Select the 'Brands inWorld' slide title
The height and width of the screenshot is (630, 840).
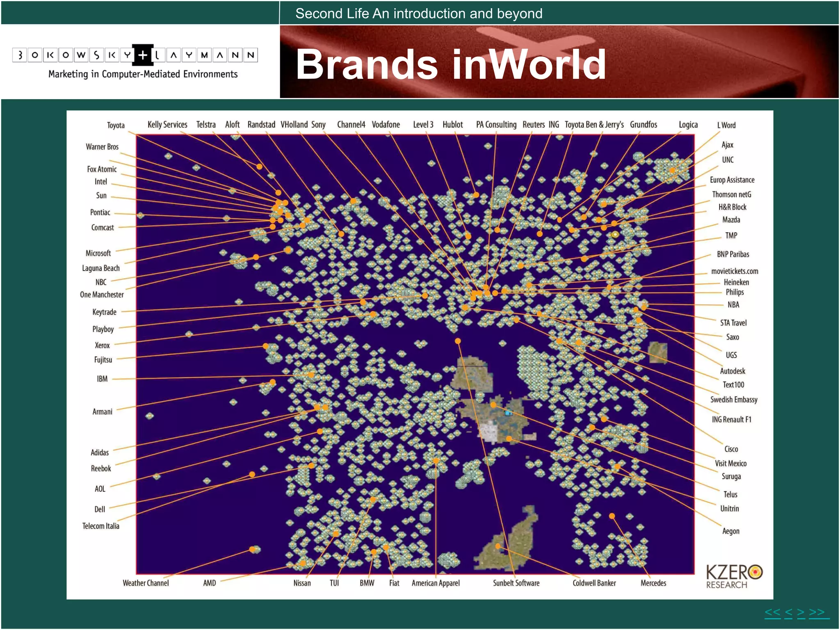click(451, 64)
